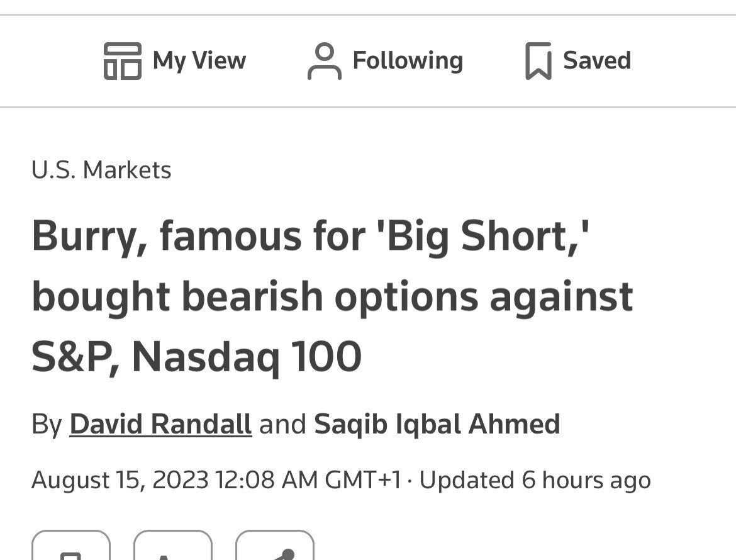Open the U.S. Markets section link
Screen dimensions: 736x560
pos(101,170)
